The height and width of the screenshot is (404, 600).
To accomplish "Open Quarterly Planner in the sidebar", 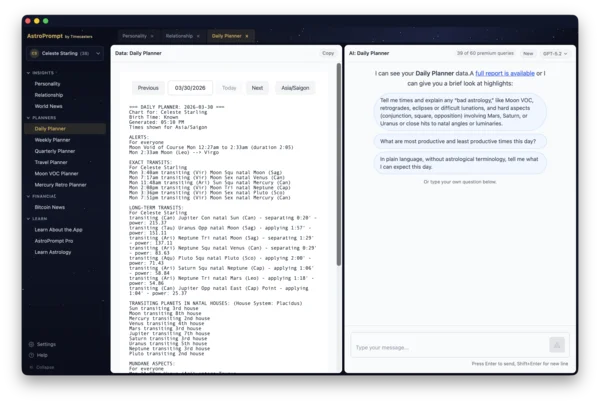I will [55, 151].
